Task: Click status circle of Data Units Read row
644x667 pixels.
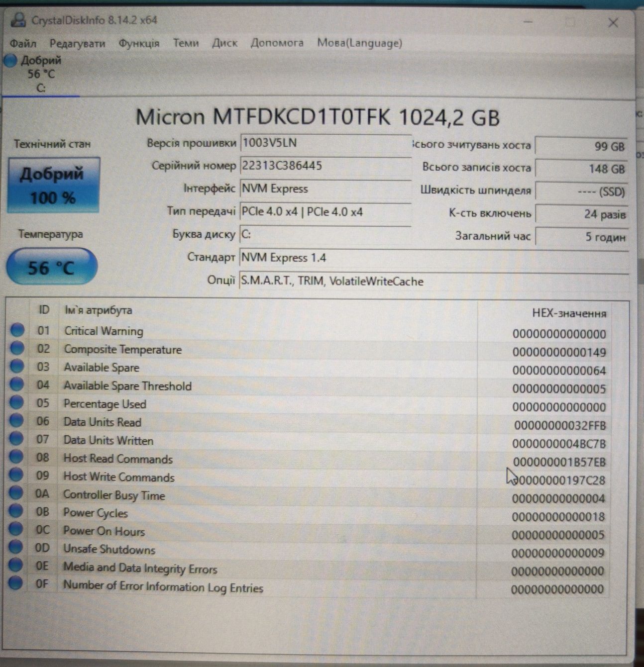Action: [17, 421]
